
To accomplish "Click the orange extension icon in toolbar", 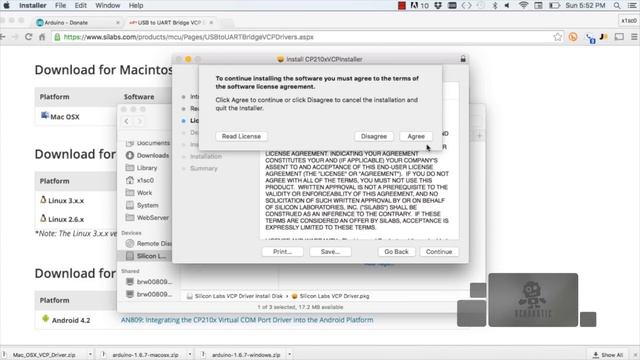I will (x=573, y=37).
